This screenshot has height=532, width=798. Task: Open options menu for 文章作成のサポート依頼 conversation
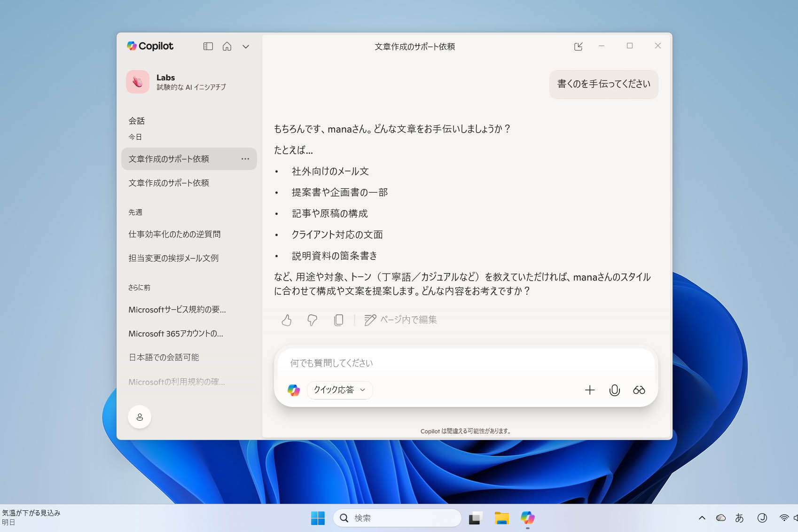245,159
